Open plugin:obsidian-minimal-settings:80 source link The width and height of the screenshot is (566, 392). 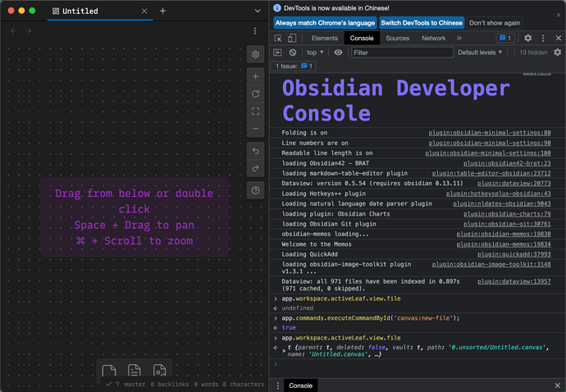click(x=490, y=133)
